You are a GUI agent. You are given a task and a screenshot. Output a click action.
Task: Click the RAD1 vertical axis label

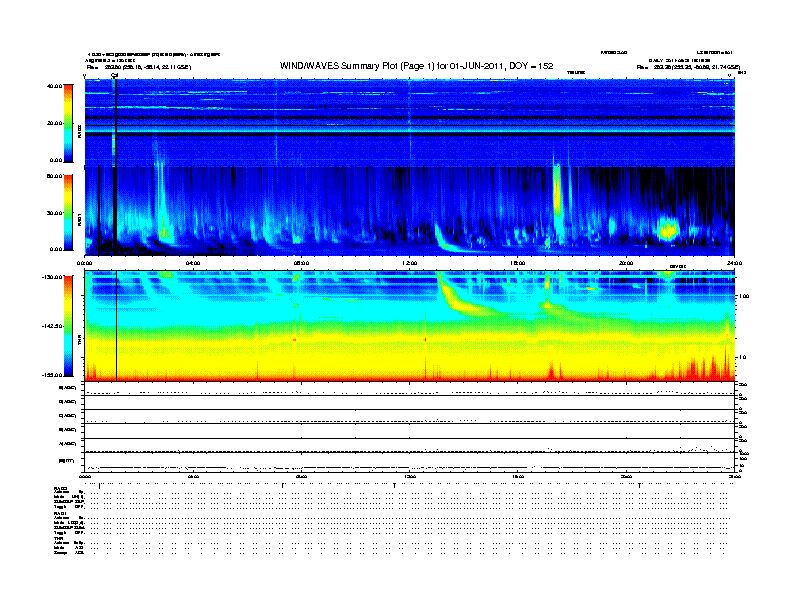click(79, 219)
